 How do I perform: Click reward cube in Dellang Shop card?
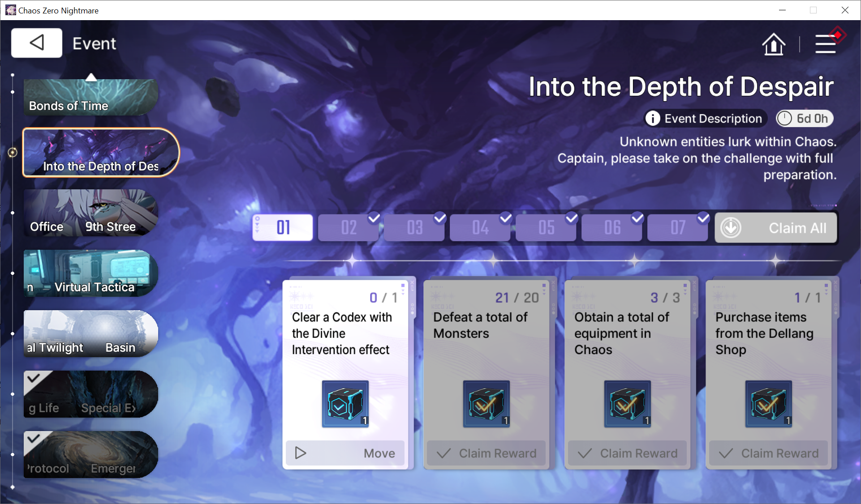coord(768,404)
